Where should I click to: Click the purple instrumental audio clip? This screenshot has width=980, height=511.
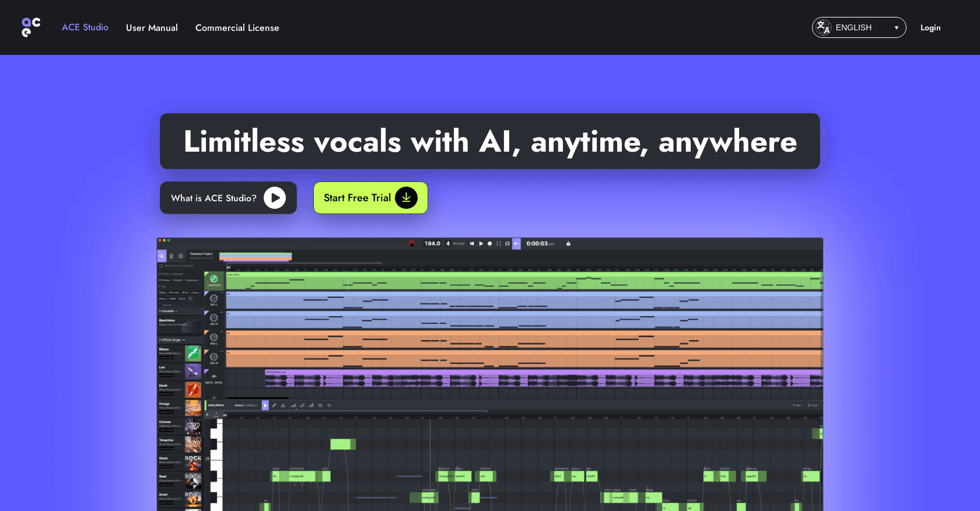coord(544,378)
